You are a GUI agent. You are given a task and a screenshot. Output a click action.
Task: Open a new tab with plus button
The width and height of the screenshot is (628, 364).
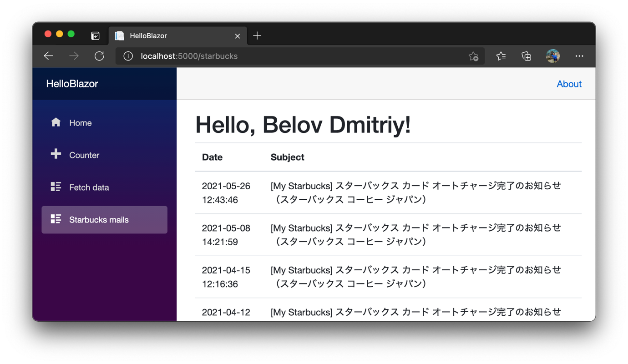click(x=257, y=35)
